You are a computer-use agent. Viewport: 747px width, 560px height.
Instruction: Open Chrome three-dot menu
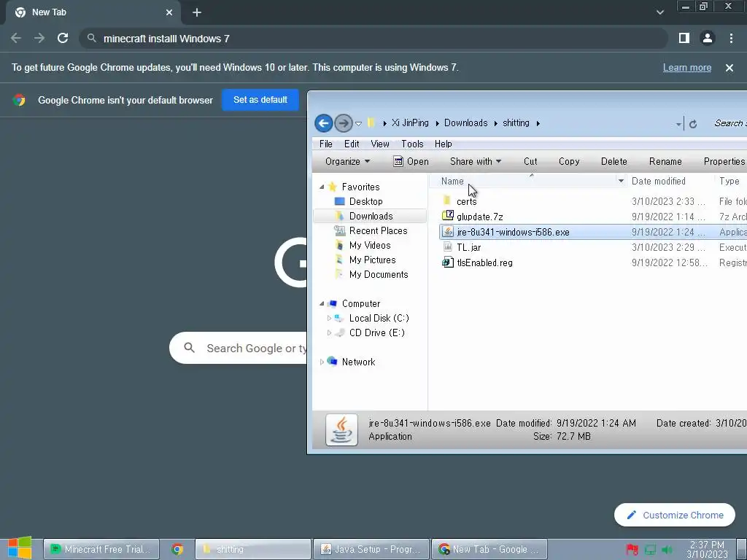pyautogui.click(x=731, y=38)
